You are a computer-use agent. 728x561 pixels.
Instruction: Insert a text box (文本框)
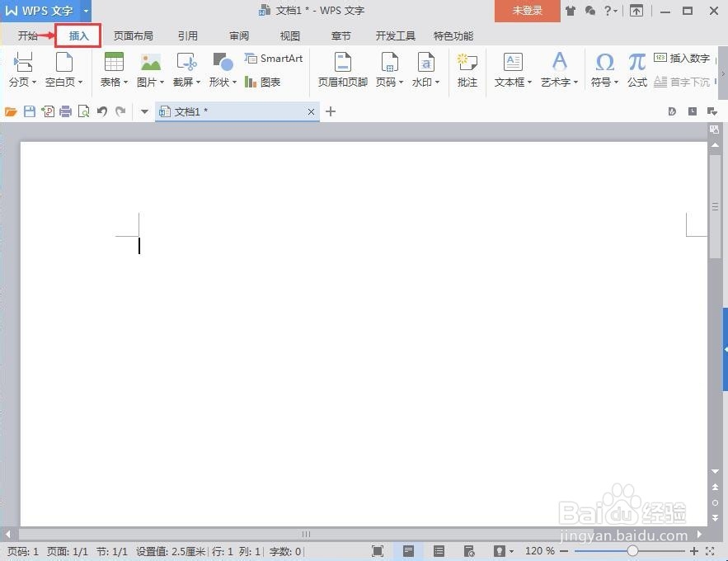tap(513, 69)
